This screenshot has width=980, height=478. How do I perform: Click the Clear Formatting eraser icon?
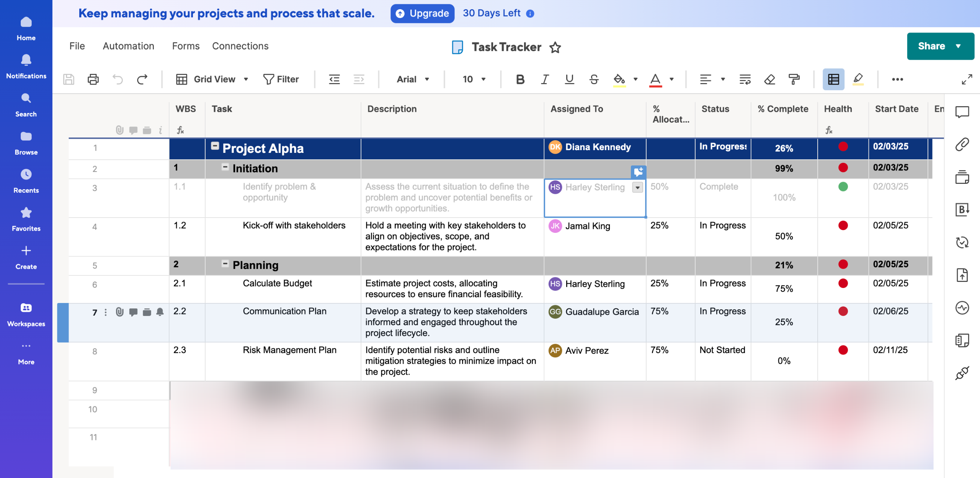click(x=769, y=79)
